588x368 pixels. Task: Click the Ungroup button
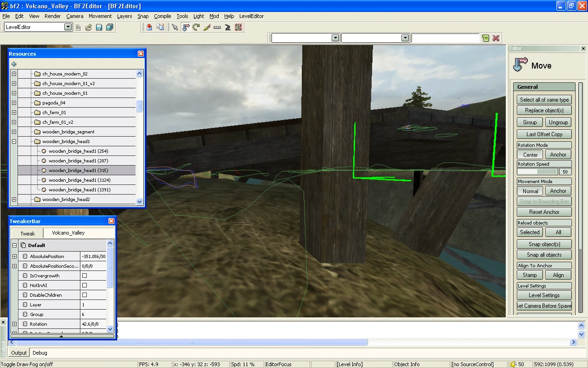pyautogui.click(x=558, y=122)
